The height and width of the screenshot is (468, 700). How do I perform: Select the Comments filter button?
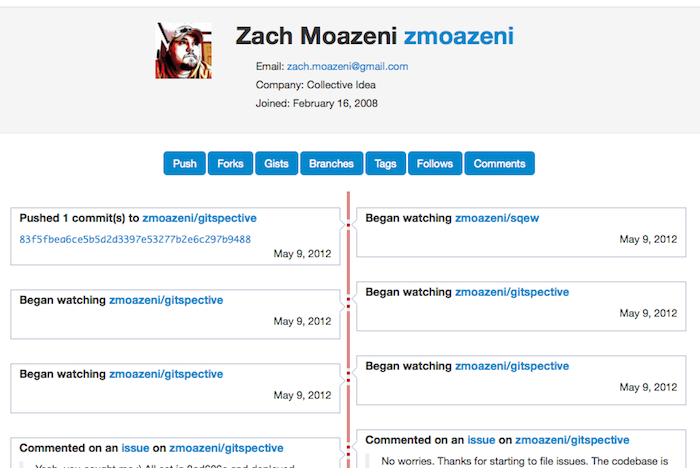(500, 164)
